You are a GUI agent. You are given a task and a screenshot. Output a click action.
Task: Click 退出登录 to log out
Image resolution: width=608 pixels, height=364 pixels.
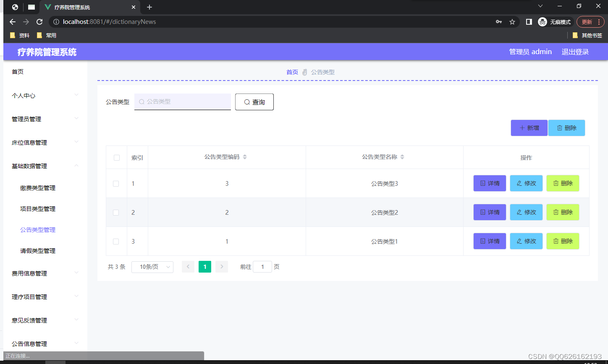coord(575,52)
